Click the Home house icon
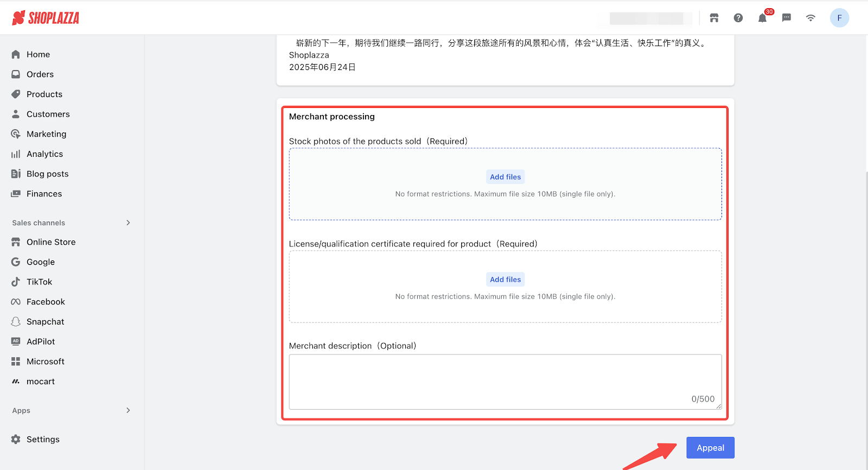868x470 pixels. (16, 54)
